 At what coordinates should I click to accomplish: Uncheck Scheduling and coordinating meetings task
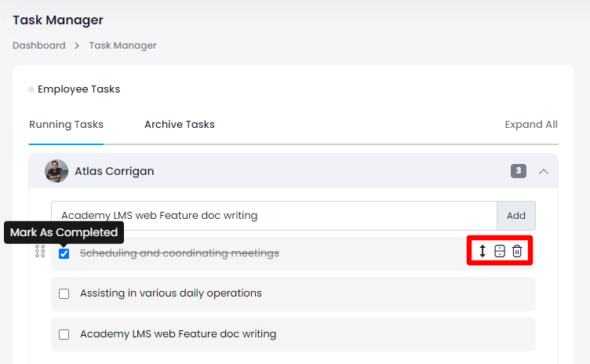point(64,253)
